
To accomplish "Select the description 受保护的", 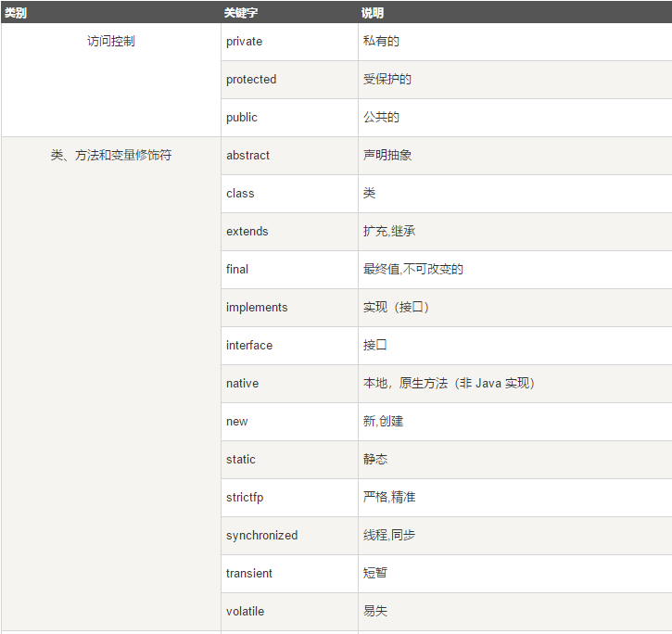I will [x=387, y=80].
